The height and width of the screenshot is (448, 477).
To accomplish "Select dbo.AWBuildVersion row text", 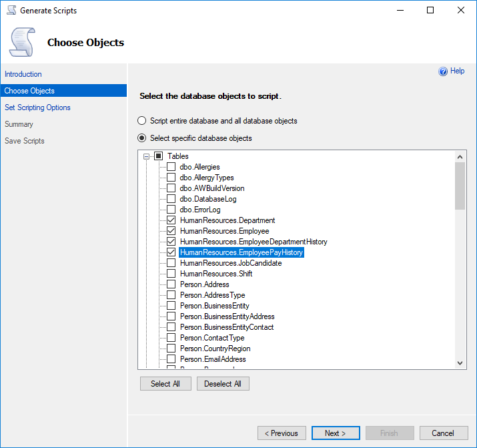I will pos(212,188).
